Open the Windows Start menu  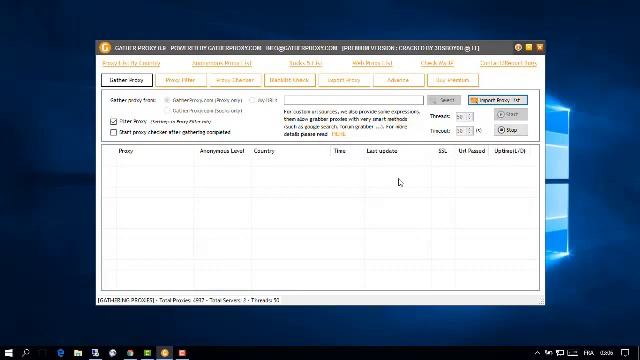click(x=9, y=353)
